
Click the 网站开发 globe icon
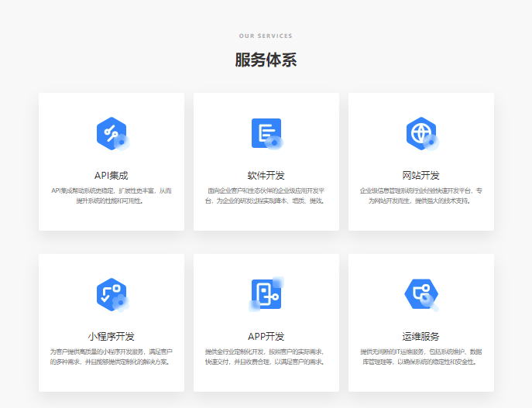(x=420, y=133)
